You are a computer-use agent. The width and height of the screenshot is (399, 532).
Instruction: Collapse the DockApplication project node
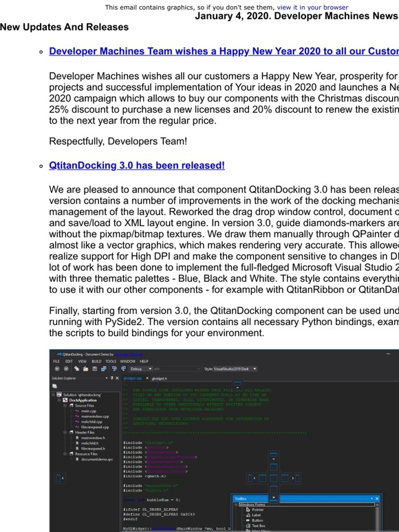click(59, 400)
